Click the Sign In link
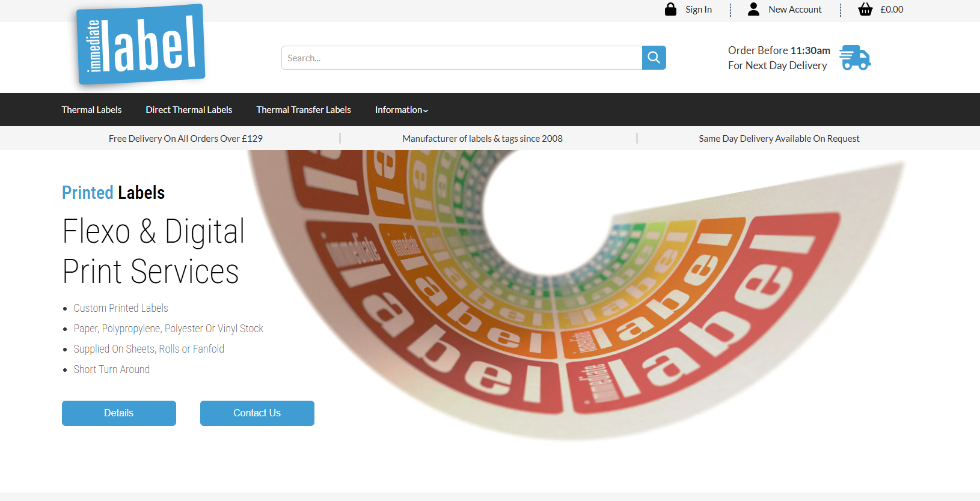The image size is (980, 501). pyautogui.click(x=698, y=10)
